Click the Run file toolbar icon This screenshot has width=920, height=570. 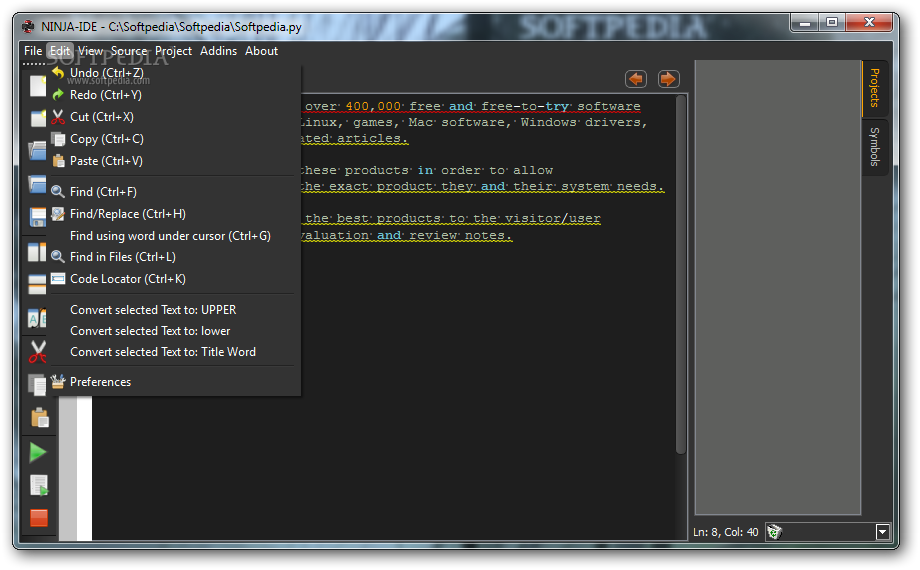click(x=39, y=485)
